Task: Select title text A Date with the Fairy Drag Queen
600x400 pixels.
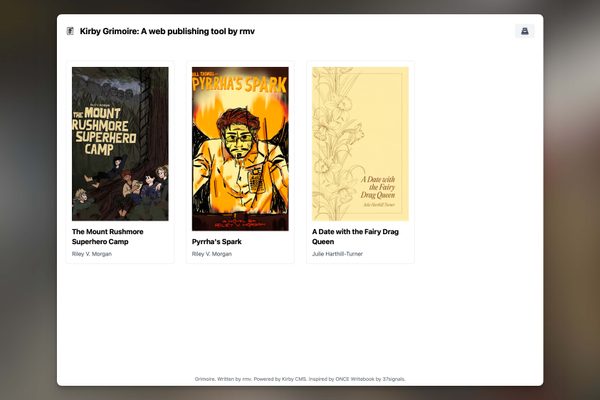Action: coord(355,237)
